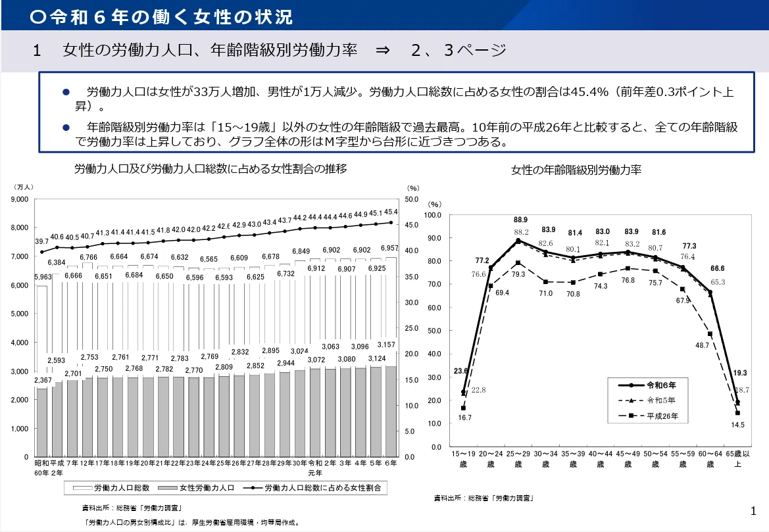The image size is (769, 532).
Task: Click the source note under the right chart
Action: click(x=484, y=498)
